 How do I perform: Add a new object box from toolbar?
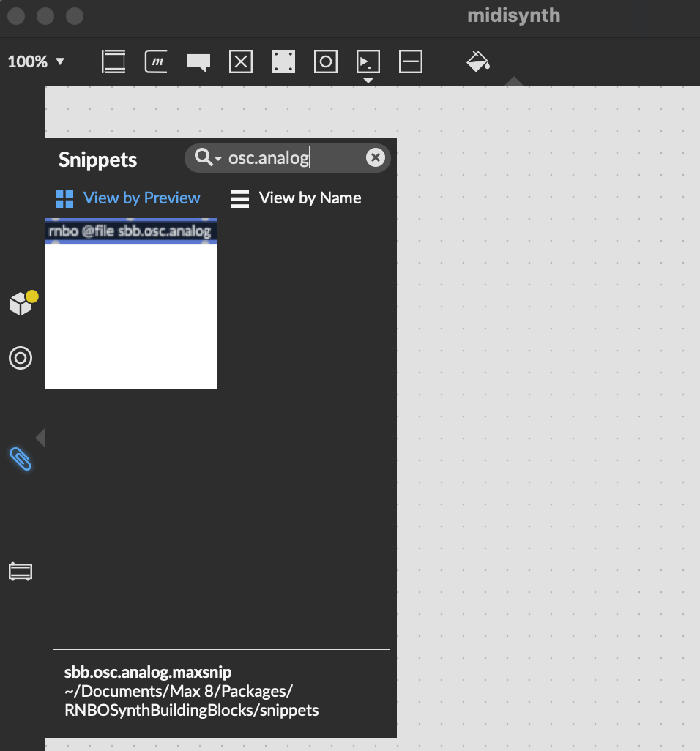[113, 61]
